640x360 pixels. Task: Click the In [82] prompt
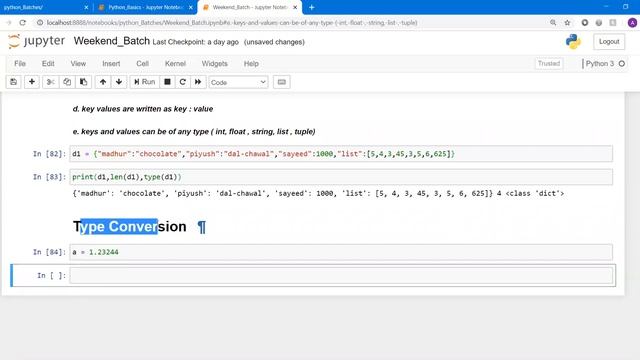tap(49, 154)
